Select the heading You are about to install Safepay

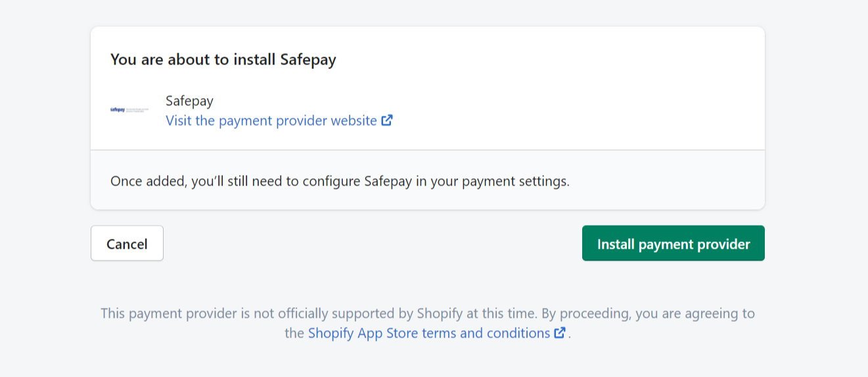(x=223, y=60)
